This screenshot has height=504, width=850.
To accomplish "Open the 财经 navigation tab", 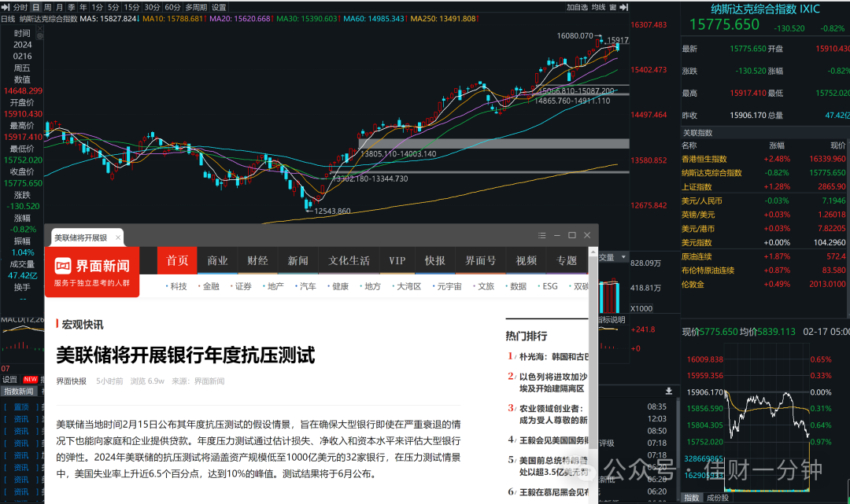I will point(257,260).
